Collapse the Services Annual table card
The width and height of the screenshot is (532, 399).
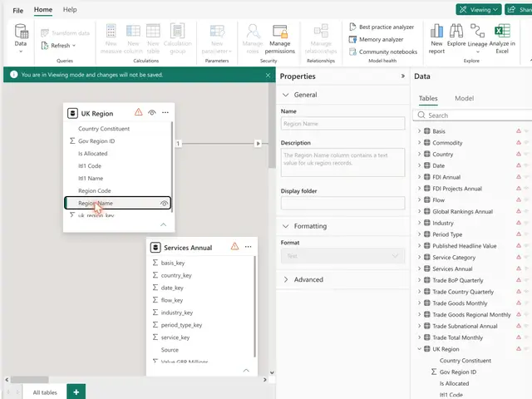tap(246, 370)
